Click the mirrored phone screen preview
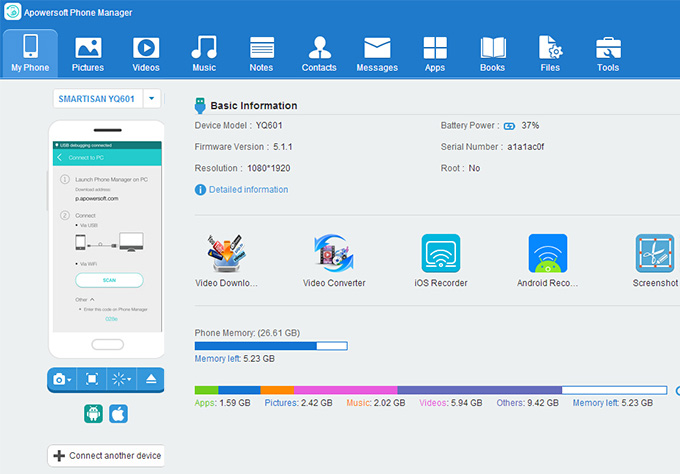The image size is (680, 474). pos(107,236)
